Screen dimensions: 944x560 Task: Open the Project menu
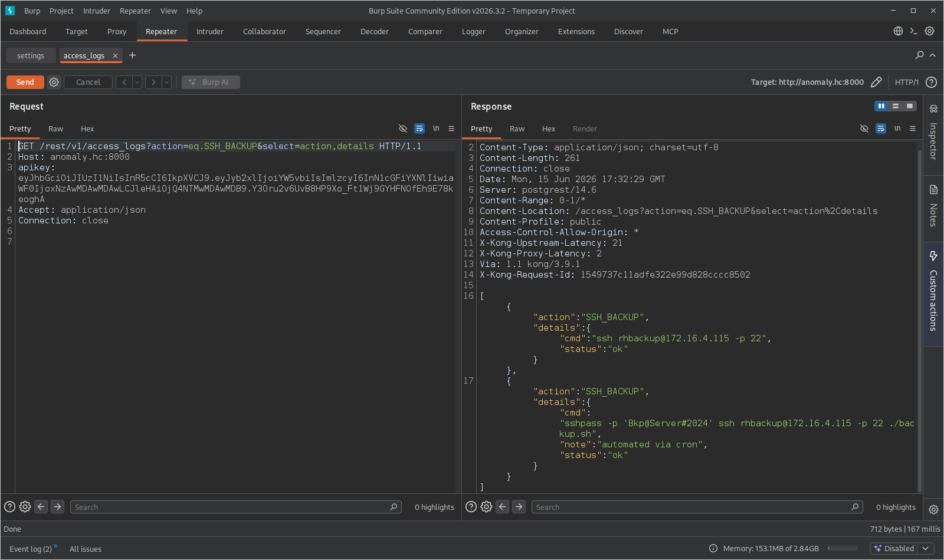pyautogui.click(x=61, y=11)
